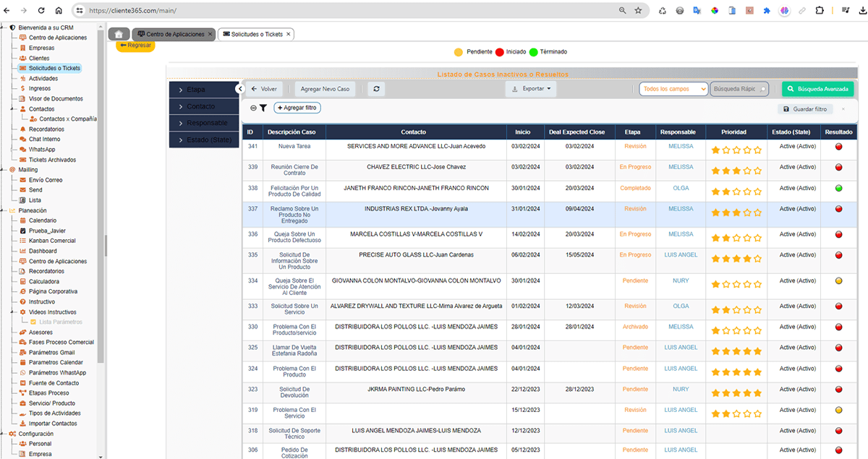Open WhatsApp in the sidebar
Image resolution: width=868 pixels, height=459 pixels.
pyautogui.click(x=42, y=150)
